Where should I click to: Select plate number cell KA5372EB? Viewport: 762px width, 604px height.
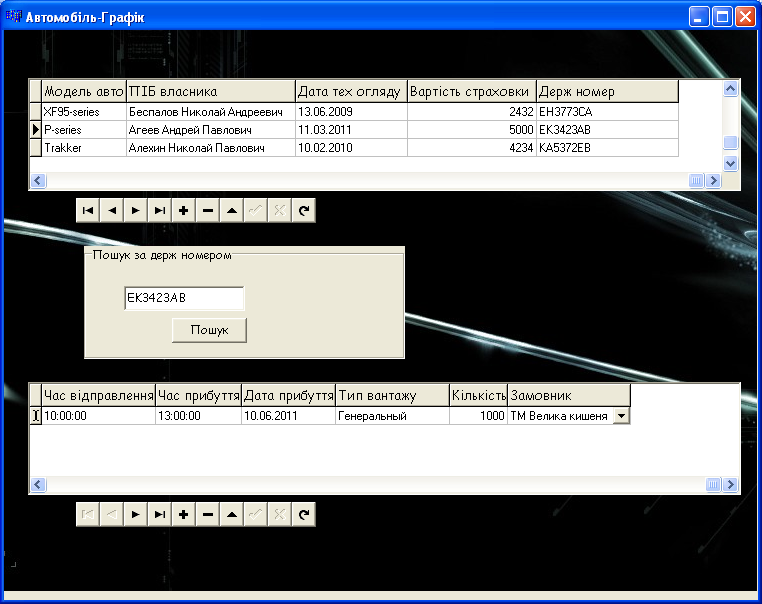click(x=607, y=148)
